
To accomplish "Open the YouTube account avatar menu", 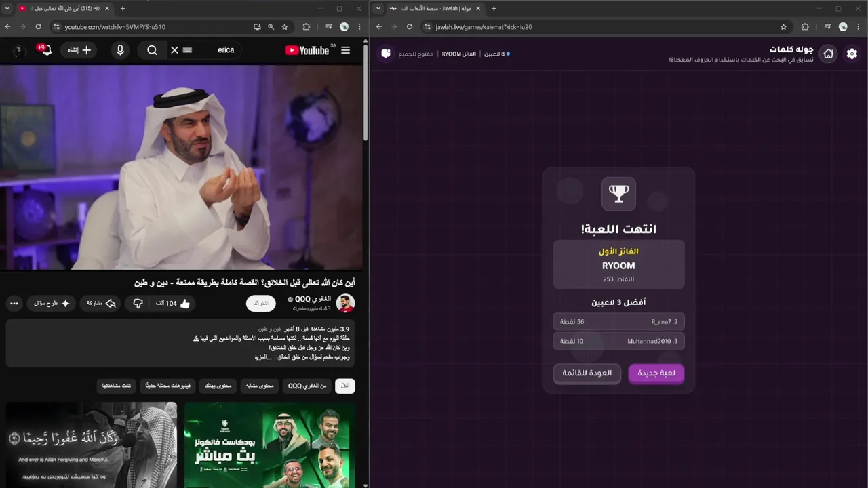I will point(19,50).
